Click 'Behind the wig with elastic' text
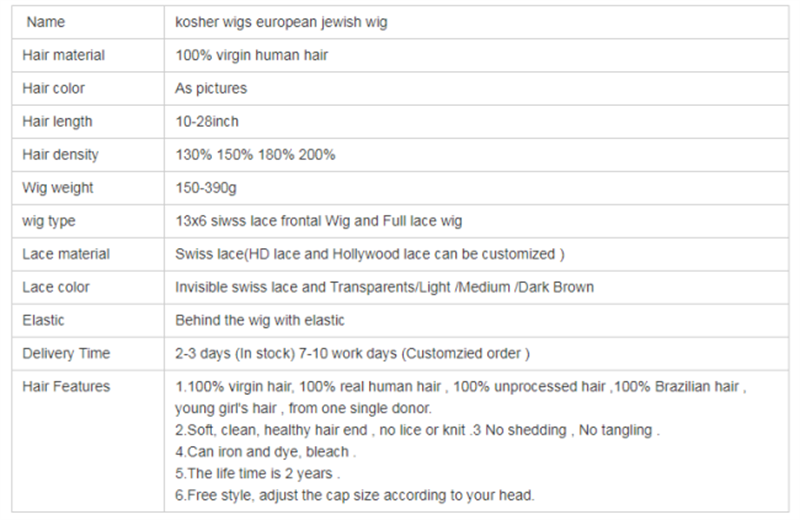 tap(260, 320)
